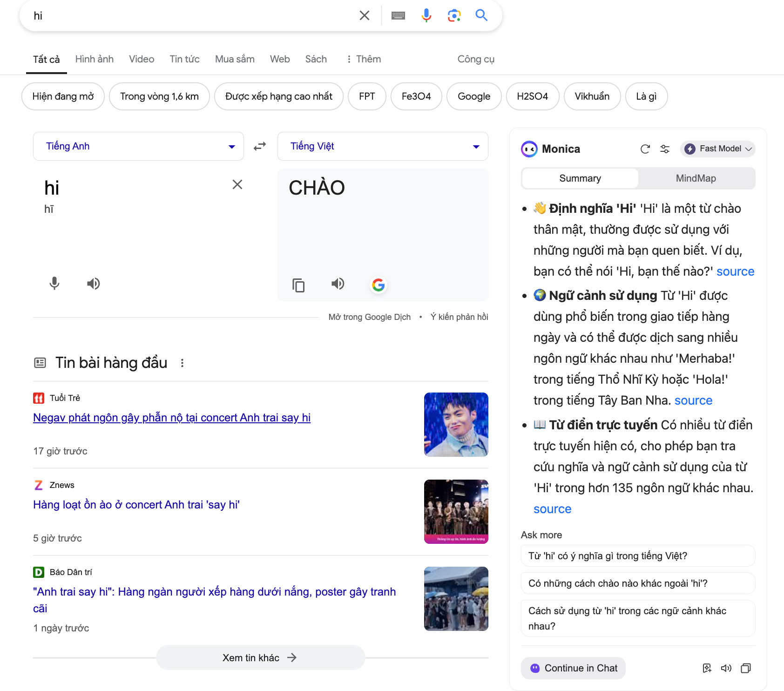This screenshot has height=691, width=784.
Task: Select the Vikhuẩn suggestion chip
Action: (592, 96)
